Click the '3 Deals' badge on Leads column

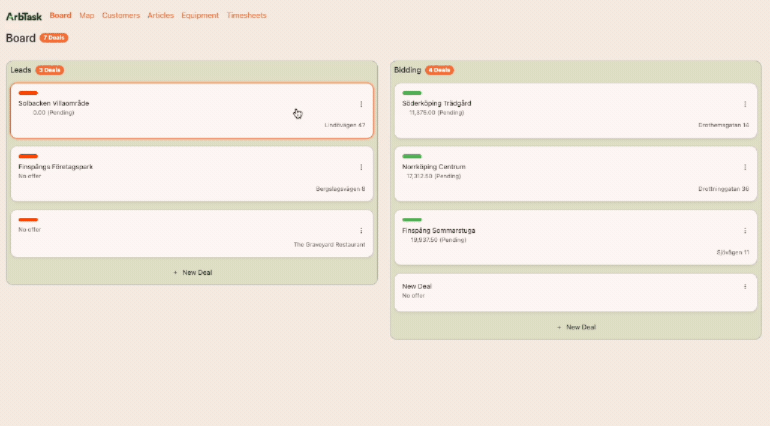pos(50,70)
